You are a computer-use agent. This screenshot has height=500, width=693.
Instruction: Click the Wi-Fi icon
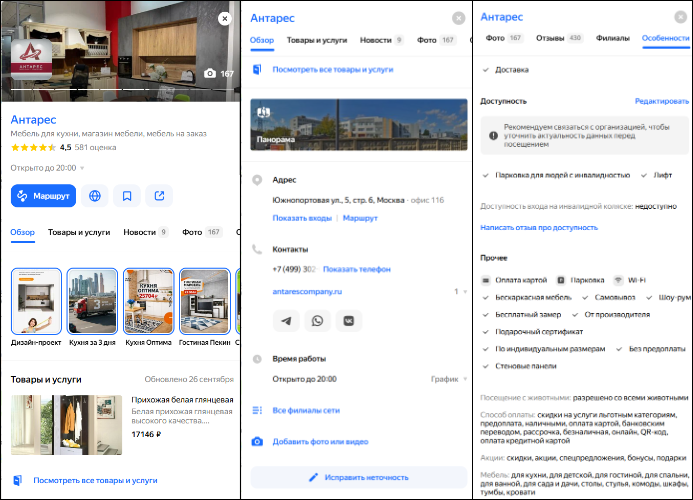point(618,280)
